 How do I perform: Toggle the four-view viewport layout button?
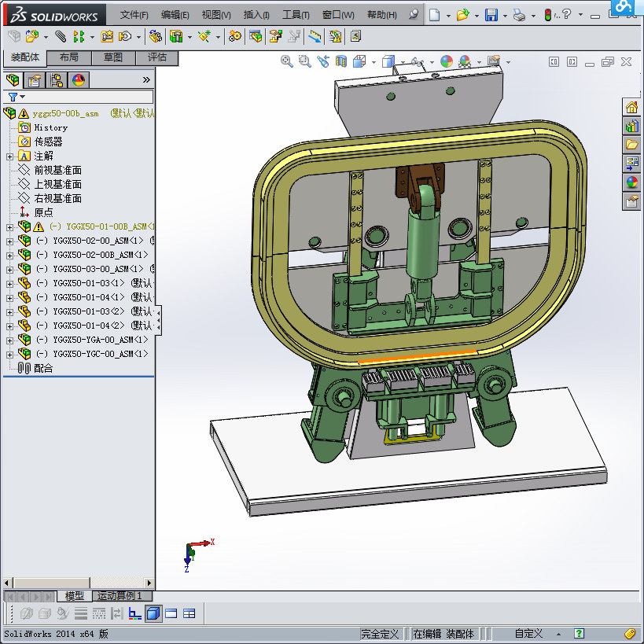click(x=190, y=613)
